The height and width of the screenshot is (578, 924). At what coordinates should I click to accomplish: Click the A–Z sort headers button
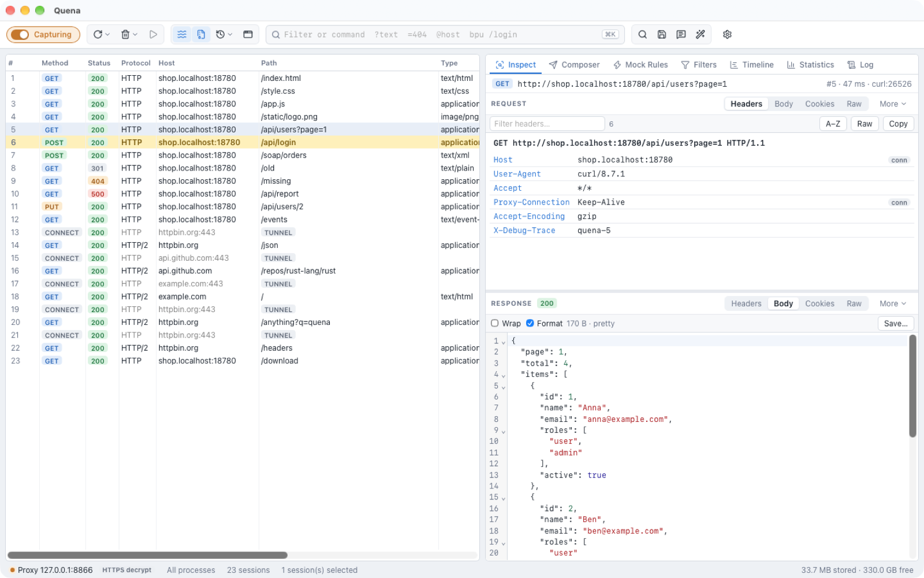[833, 124]
